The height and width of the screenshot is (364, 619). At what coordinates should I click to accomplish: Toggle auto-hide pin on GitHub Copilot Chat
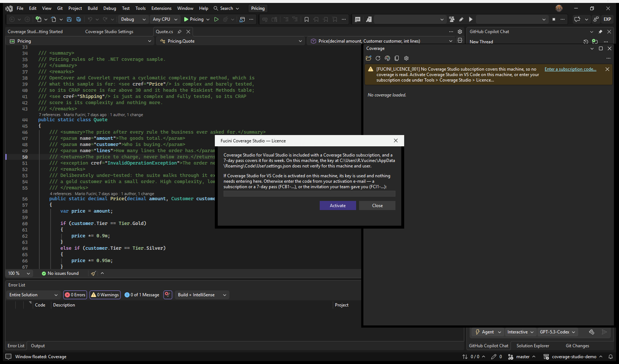point(600,32)
